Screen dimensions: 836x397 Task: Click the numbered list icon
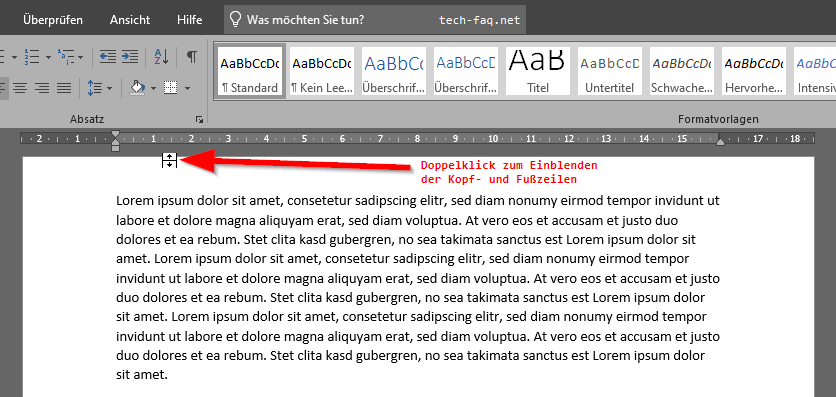pos(33,56)
